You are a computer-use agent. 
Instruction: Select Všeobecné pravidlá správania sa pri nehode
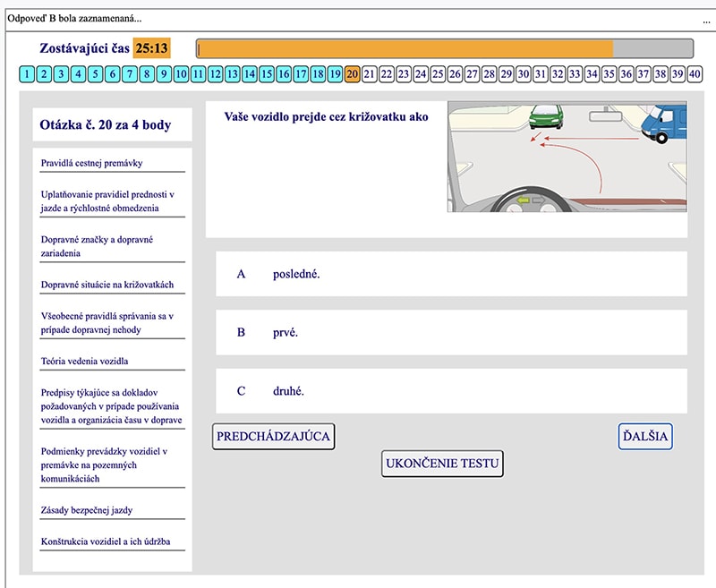point(107,323)
